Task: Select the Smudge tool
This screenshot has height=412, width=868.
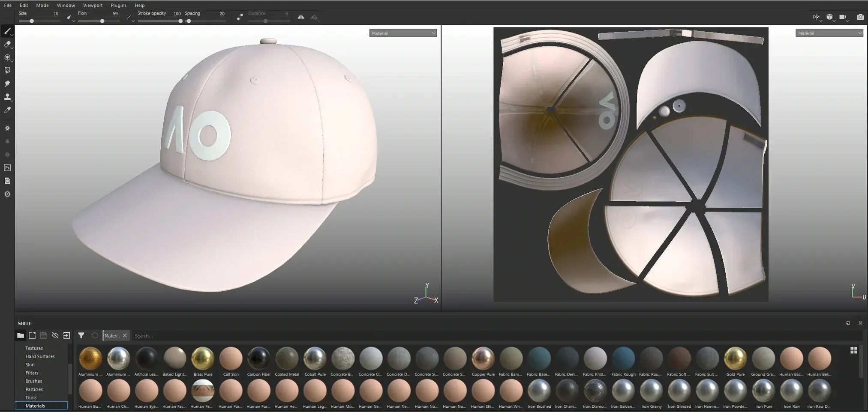Action: click(x=7, y=84)
